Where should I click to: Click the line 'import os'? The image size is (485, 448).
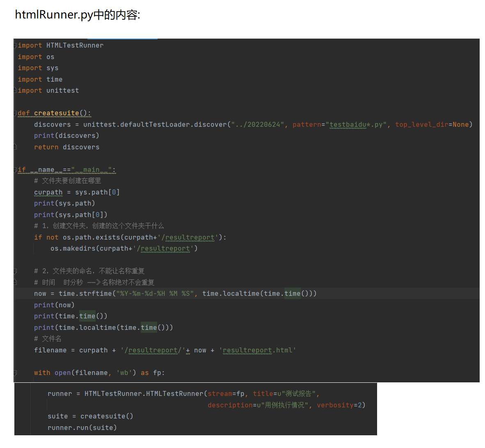pos(36,57)
